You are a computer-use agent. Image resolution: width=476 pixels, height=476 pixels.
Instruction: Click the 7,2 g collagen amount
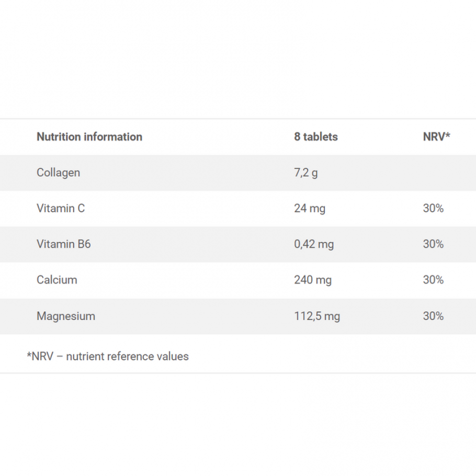pyautogui.click(x=306, y=173)
